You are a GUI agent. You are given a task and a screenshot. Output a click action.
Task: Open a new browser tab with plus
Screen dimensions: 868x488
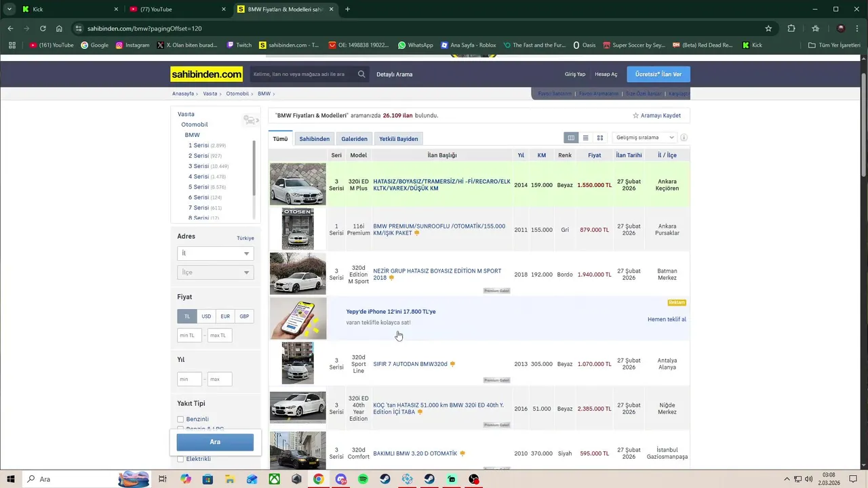point(347,9)
